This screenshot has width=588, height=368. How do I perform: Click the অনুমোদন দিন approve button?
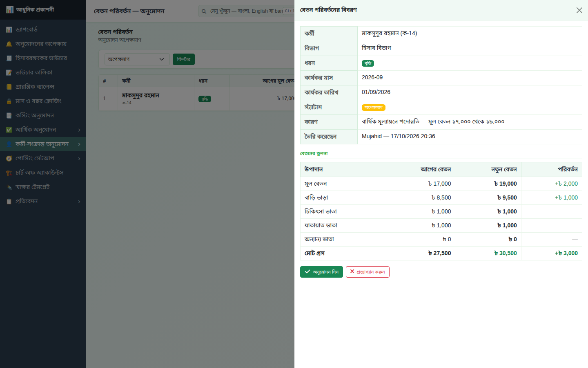click(x=321, y=272)
